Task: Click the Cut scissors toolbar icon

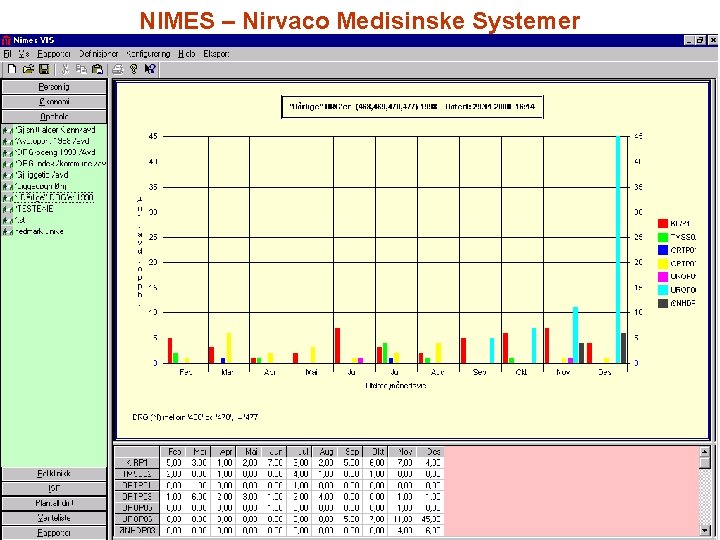Action: (x=65, y=69)
